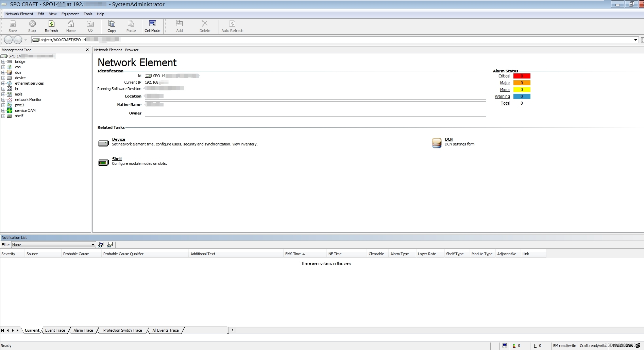Click the forward navigation arrow button
The image size is (644, 350).
point(18,40)
